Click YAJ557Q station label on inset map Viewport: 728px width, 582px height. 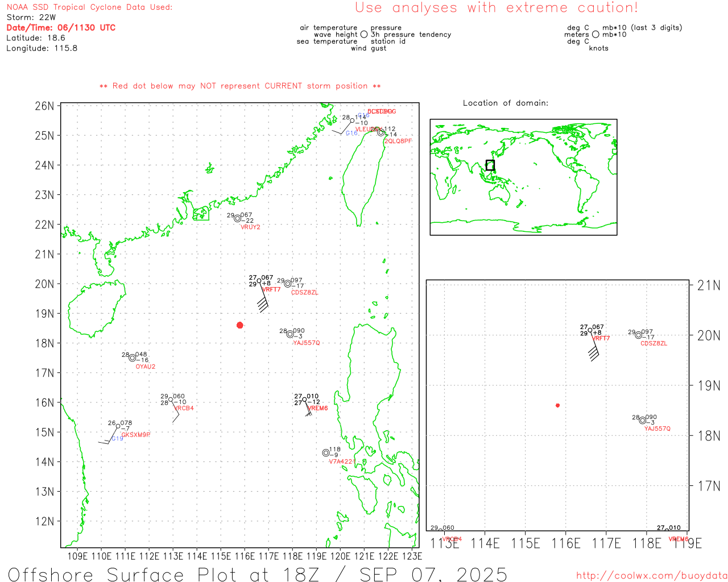point(657,429)
